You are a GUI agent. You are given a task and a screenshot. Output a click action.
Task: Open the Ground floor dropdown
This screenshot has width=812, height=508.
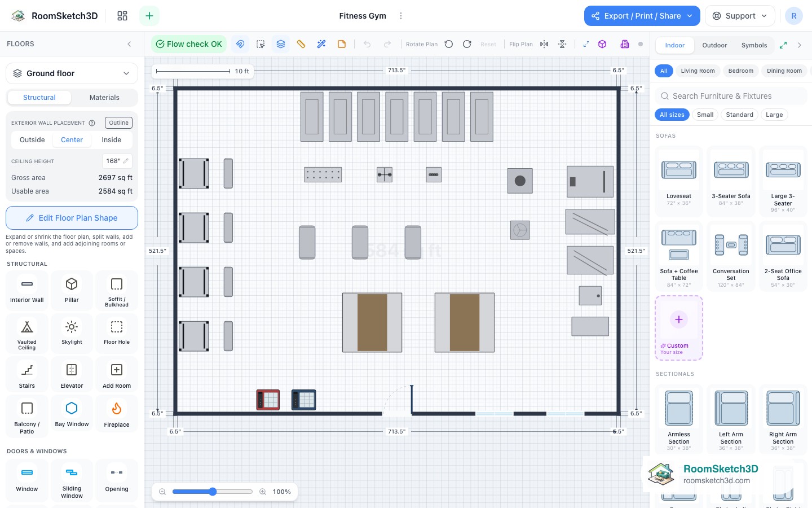coord(72,73)
